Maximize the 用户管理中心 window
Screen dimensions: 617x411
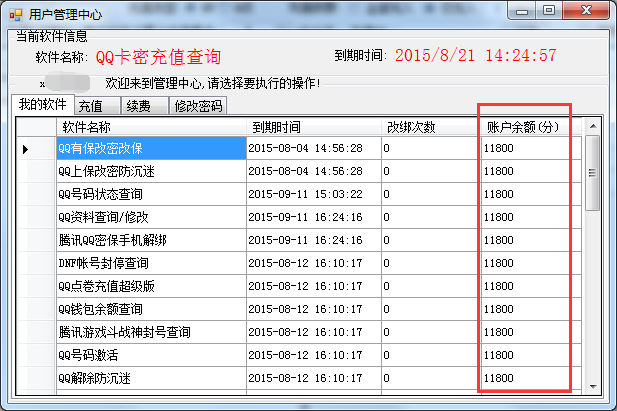coord(549,11)
